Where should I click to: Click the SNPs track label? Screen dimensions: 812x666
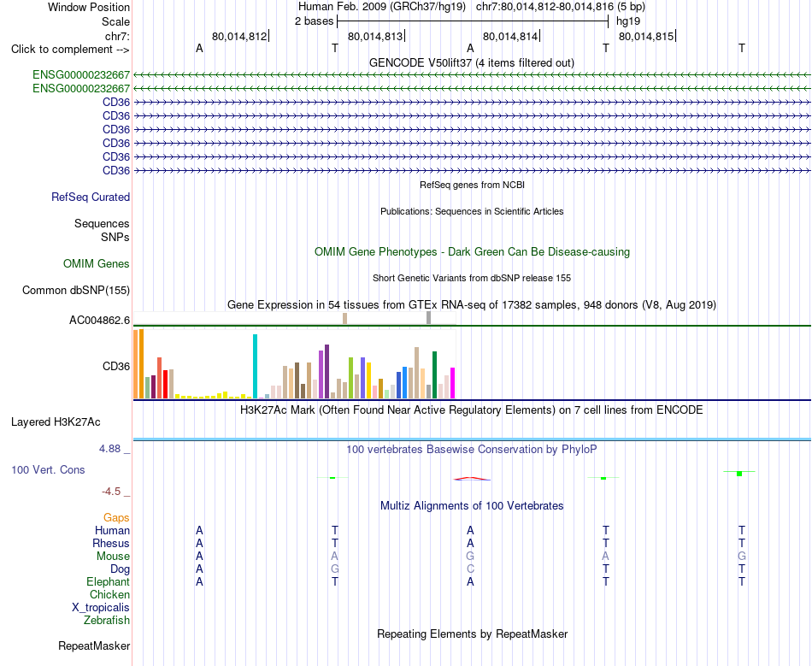point(115,237)
